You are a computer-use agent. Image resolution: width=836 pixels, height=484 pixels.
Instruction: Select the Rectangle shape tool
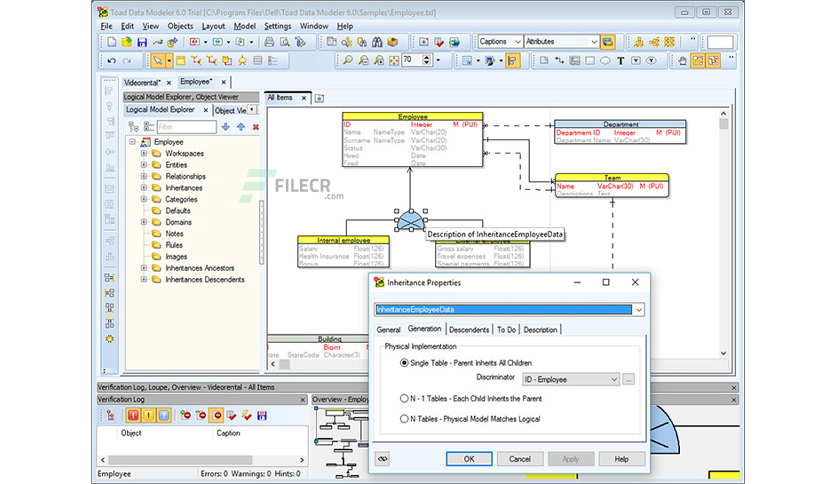click(590, 61)
